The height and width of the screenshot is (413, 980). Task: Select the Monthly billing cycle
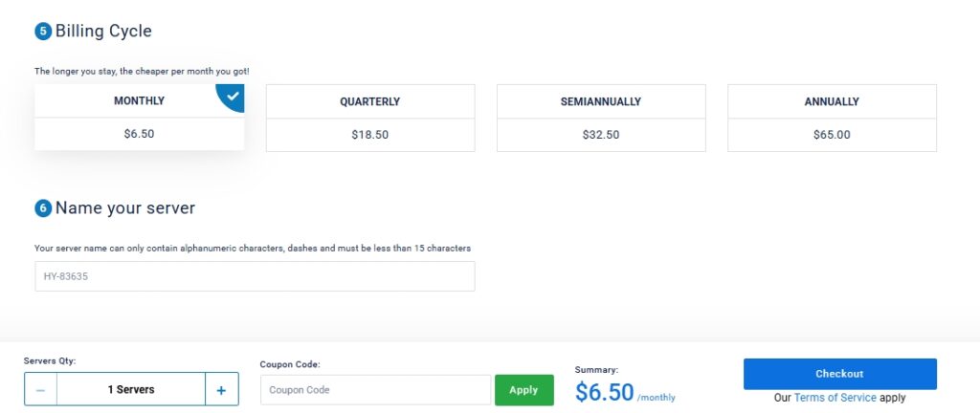click(x=139, y=101)
